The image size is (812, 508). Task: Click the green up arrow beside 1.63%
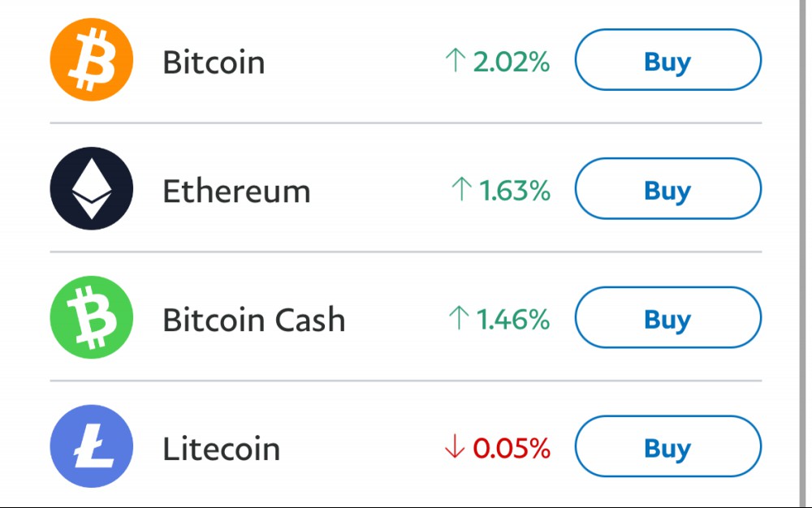pyautogui.click(x=461, y=189)
